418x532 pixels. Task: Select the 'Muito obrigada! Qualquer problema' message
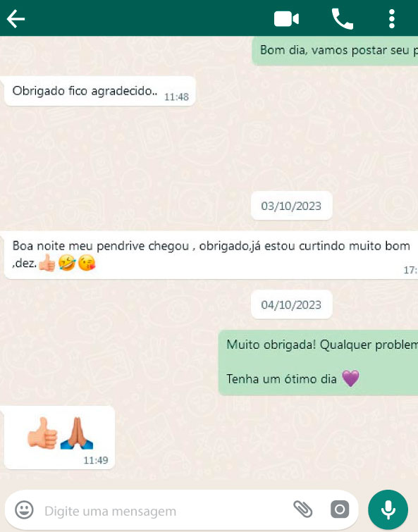[318, 363]
